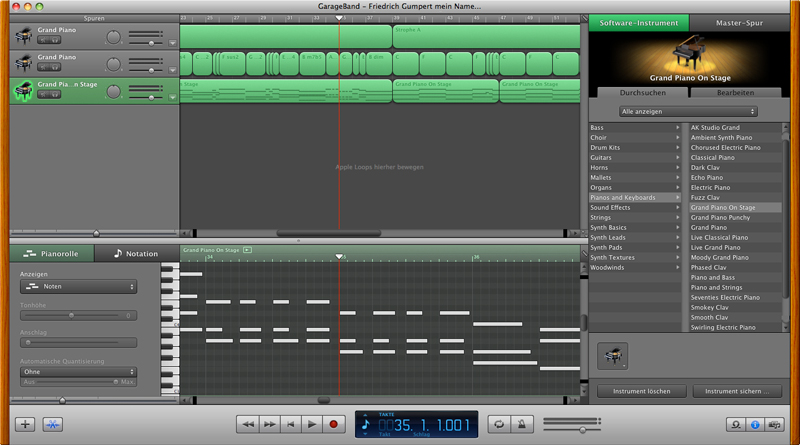Screen dimensions: 800x445
Task: Solo the Grand Pia...n Stage track
Action: pyautogui.click(x=55, y=94)
